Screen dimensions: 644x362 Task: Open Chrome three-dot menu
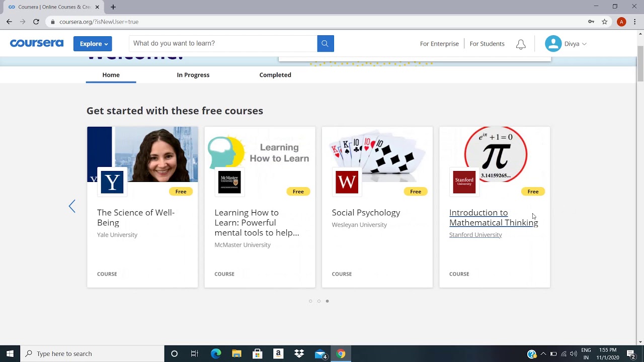coord(635,22)
